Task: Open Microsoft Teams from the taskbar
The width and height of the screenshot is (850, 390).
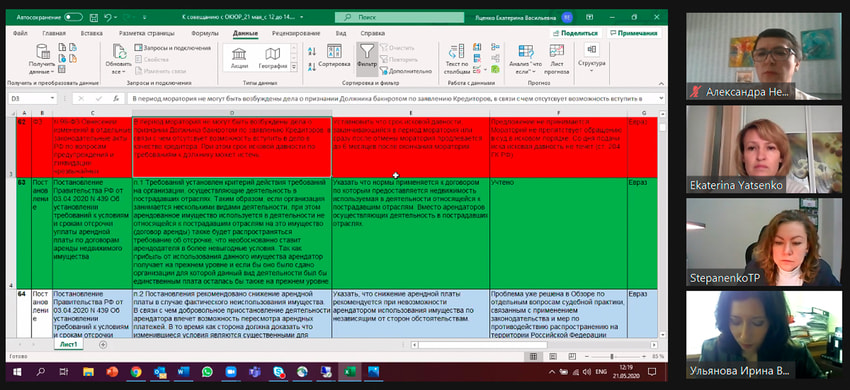Action: point(255,372)
